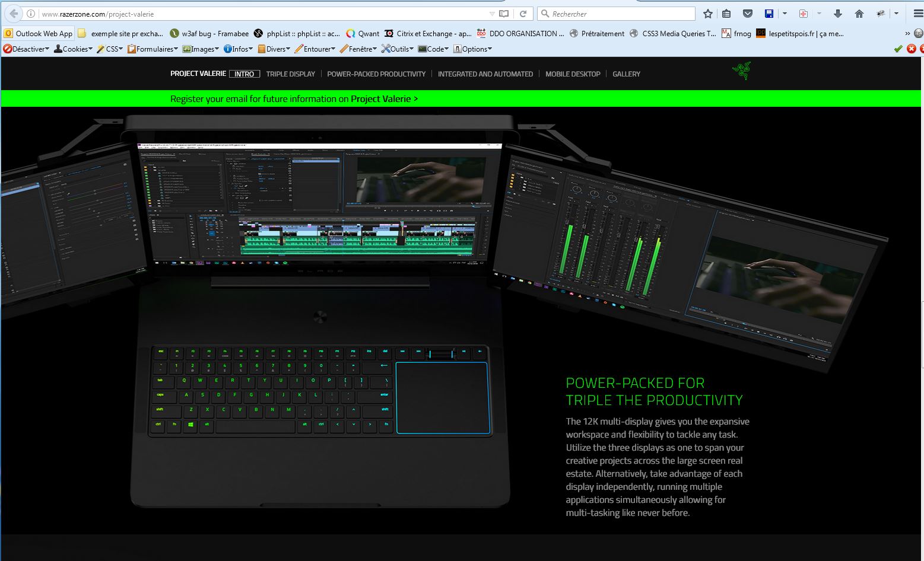924x561 pixels.
Task: Click the green check mark validation icon
Action: tap(898, 49)
